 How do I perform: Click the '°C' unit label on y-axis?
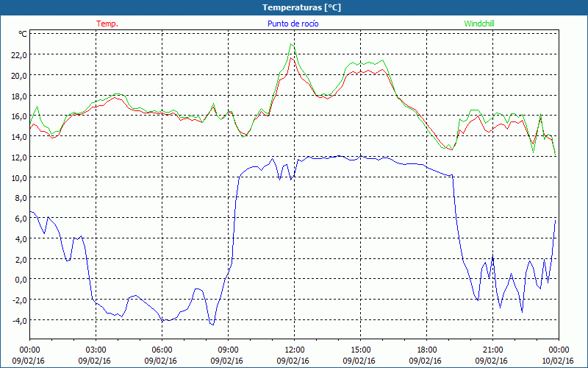click(x=23, y=34)
